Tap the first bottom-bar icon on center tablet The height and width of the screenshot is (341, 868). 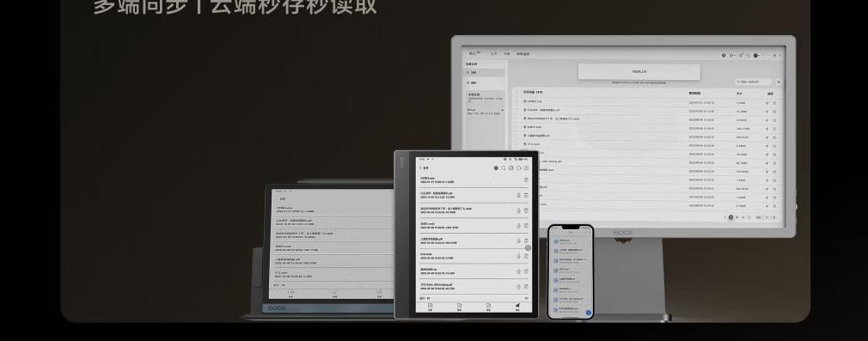point(430,306)
